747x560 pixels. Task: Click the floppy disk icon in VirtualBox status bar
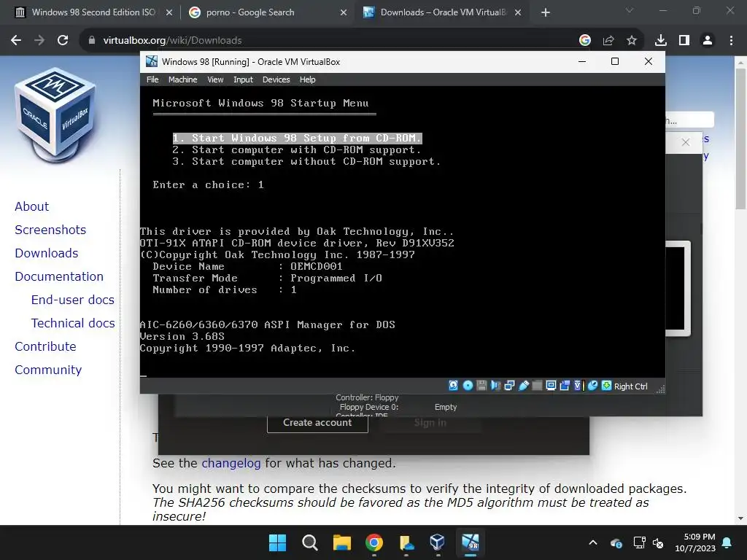point(481,386)
